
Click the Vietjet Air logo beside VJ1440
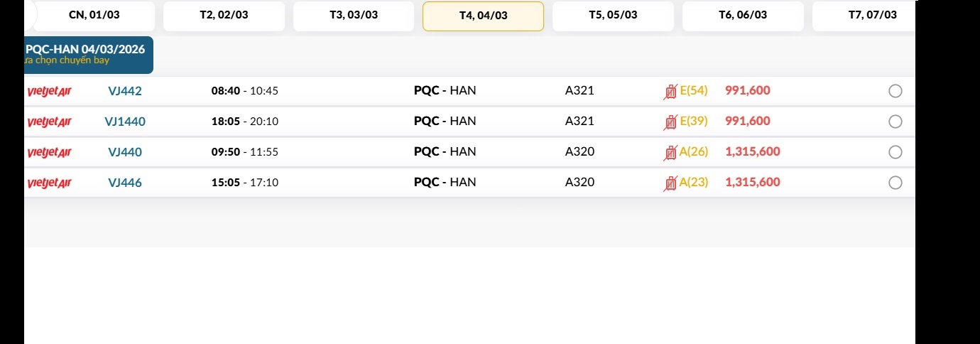pyautogui.click(x=50, y=122)
